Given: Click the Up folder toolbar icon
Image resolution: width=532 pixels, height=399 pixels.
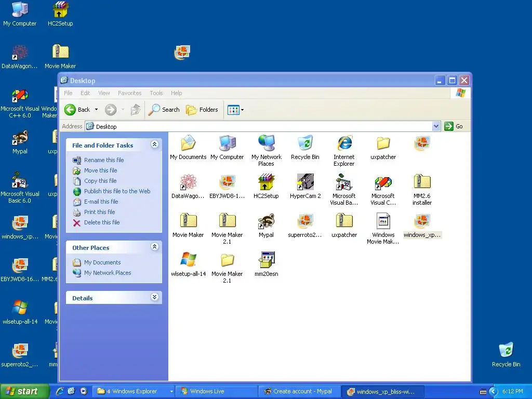Looking at the screenshot, I should point(136,110).
